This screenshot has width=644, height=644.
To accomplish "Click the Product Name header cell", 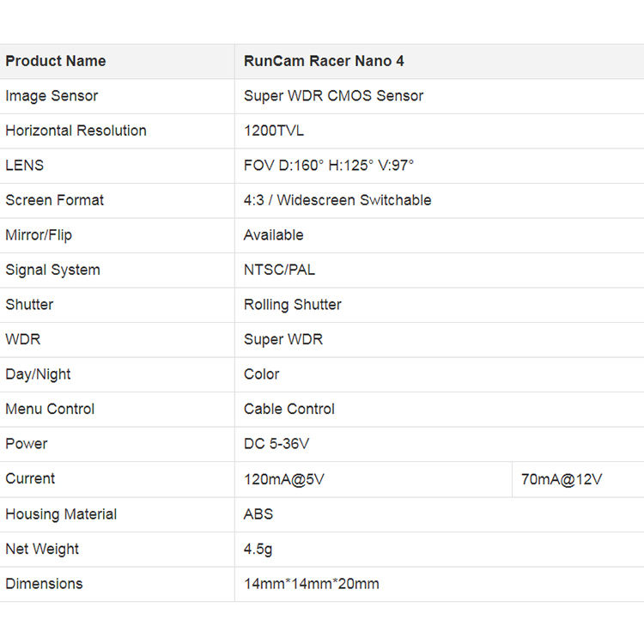I will click(x=56, y=61).
